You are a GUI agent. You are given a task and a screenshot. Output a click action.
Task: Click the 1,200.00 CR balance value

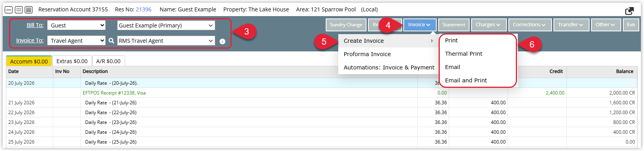coord(622,113)
